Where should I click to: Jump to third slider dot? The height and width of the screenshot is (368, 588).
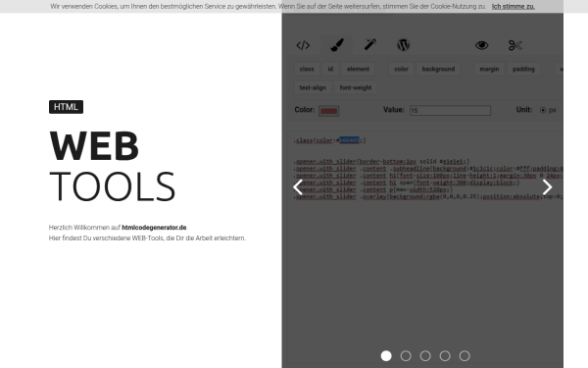[x=425, y=355]
